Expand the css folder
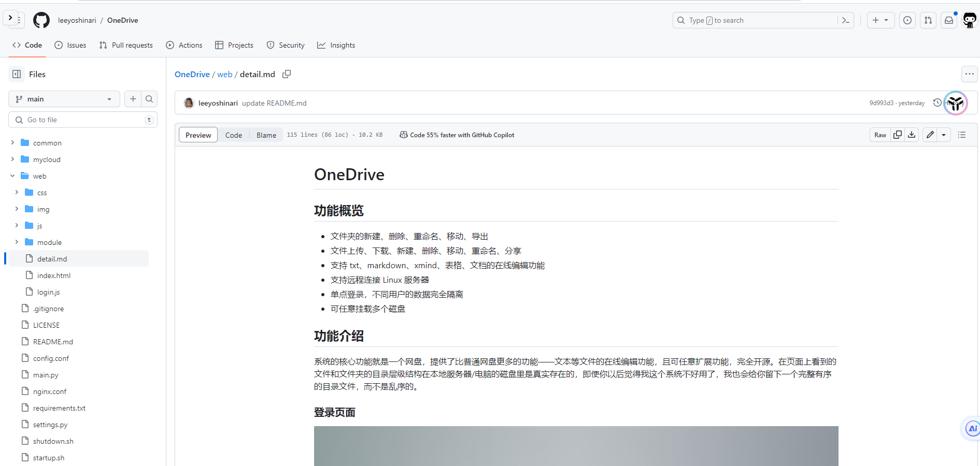The width and height of the screenshot is (980, 466). point(17,192)
